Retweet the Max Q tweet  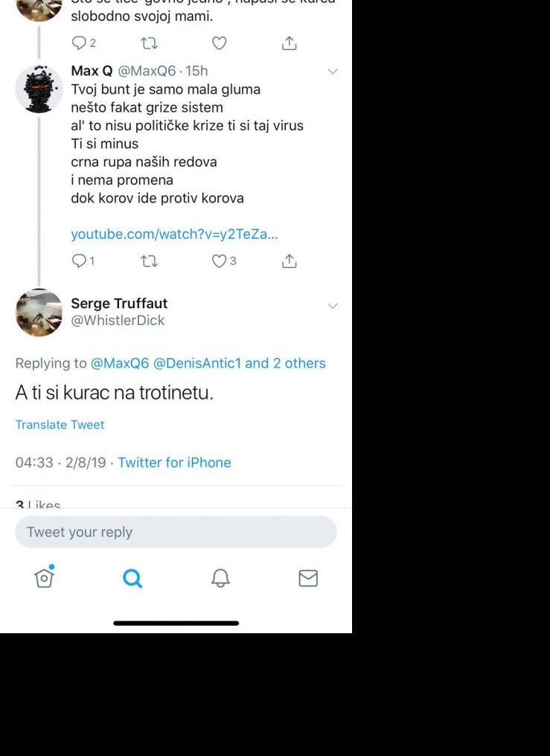pyautogui.click(x=149, y=261)
